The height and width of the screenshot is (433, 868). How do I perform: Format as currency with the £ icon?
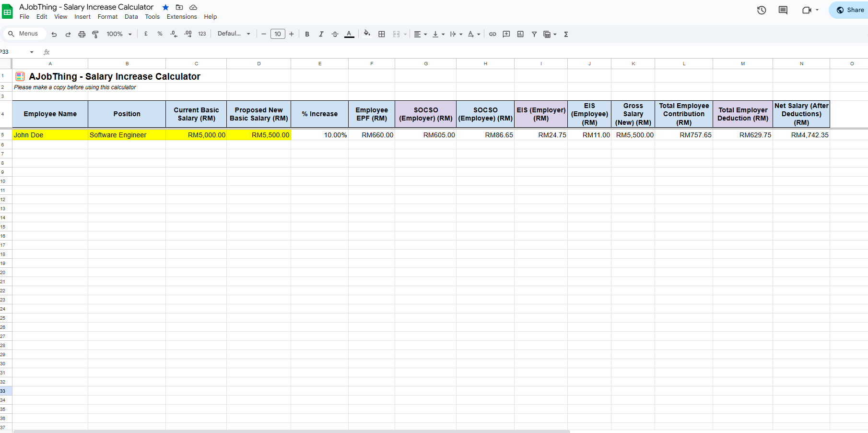pos(146,34)
